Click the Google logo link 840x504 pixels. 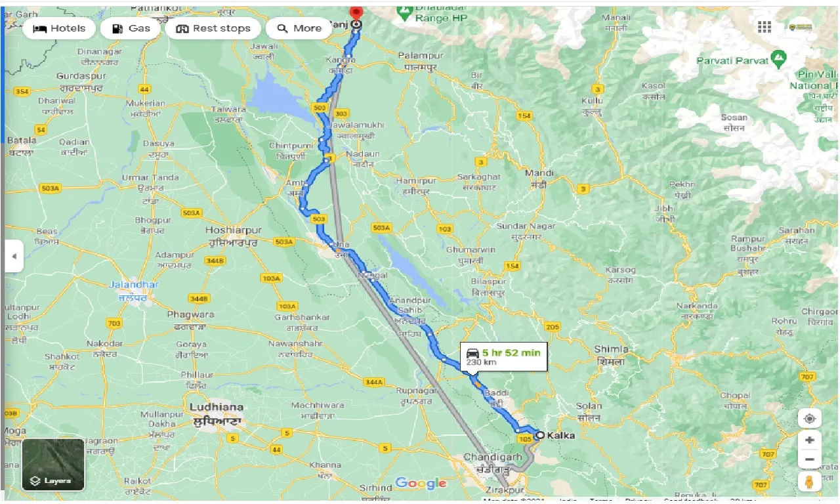pyautogui.click(x=421, y=484)
